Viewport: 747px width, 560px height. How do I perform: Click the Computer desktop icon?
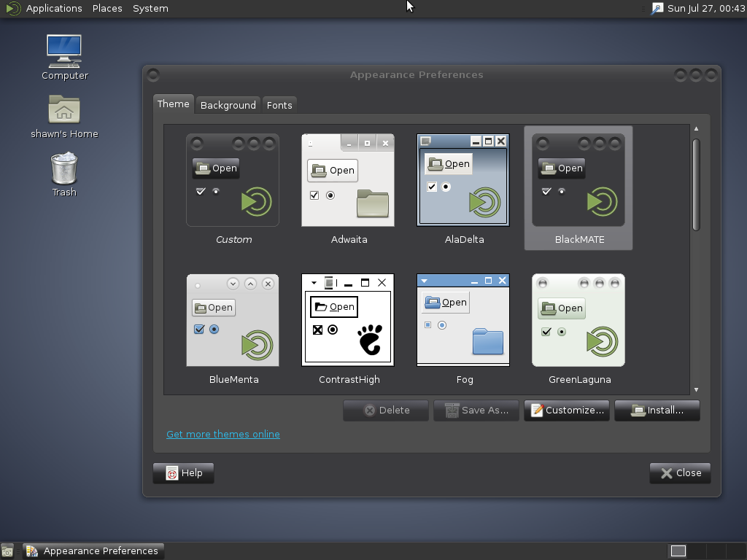pos(64,52)
